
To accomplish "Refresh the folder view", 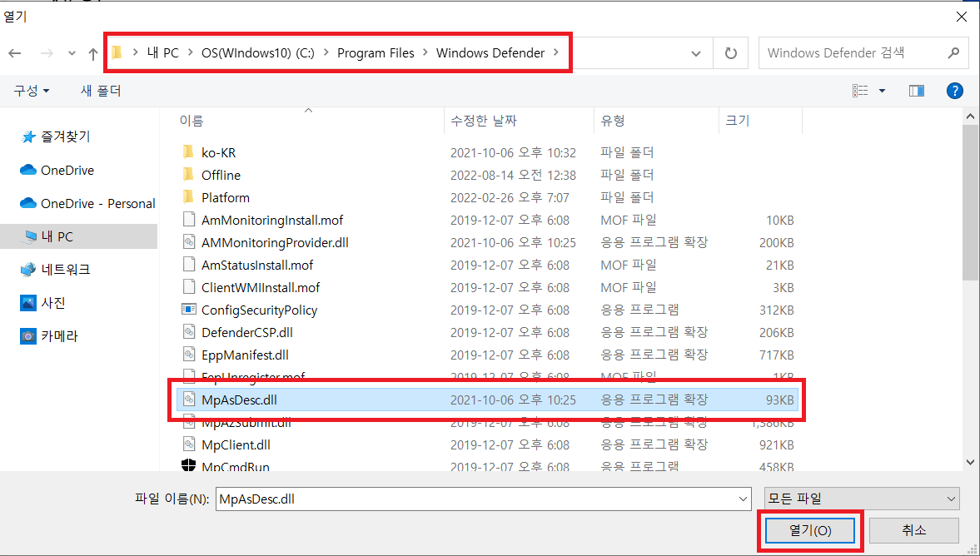I will [730, 53].
